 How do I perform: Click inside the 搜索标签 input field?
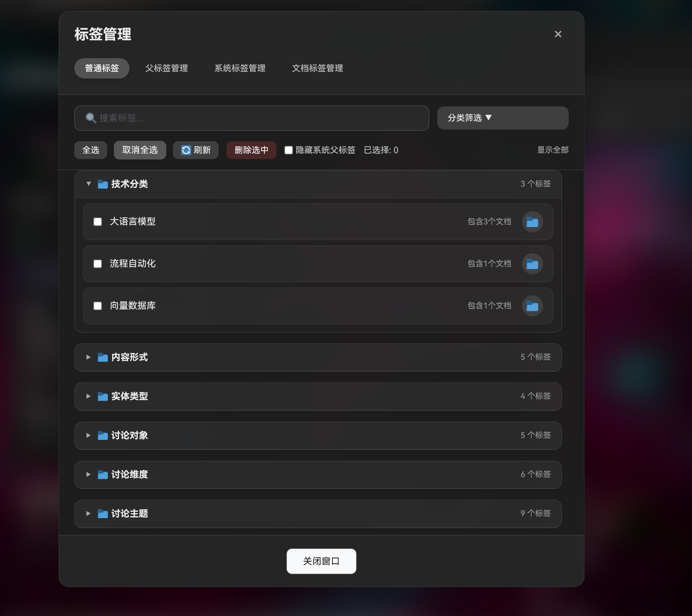[237, 118]
